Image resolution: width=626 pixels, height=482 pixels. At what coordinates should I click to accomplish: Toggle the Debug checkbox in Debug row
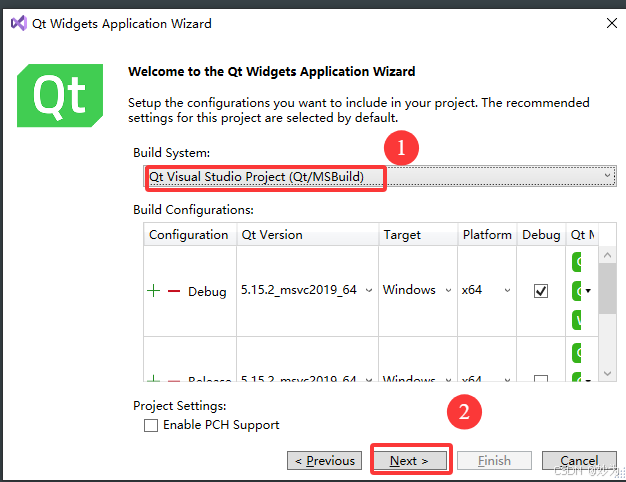[541, 291]
